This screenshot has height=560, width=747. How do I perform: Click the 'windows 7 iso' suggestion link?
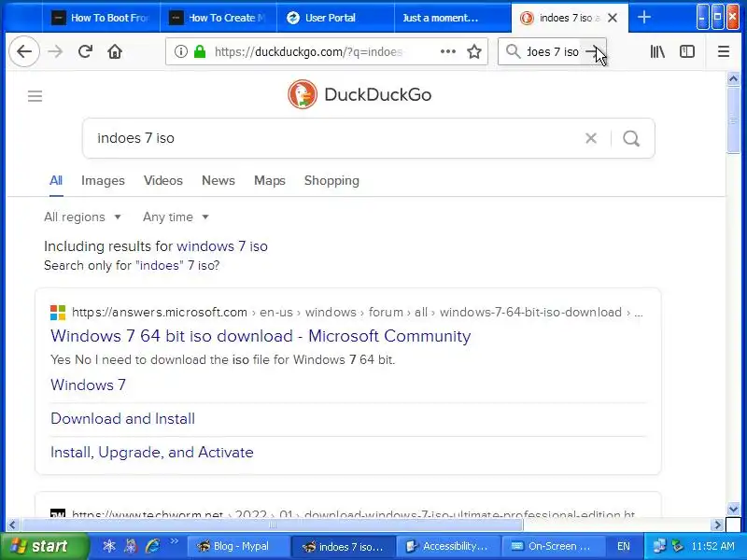click(x=222, y=246)
